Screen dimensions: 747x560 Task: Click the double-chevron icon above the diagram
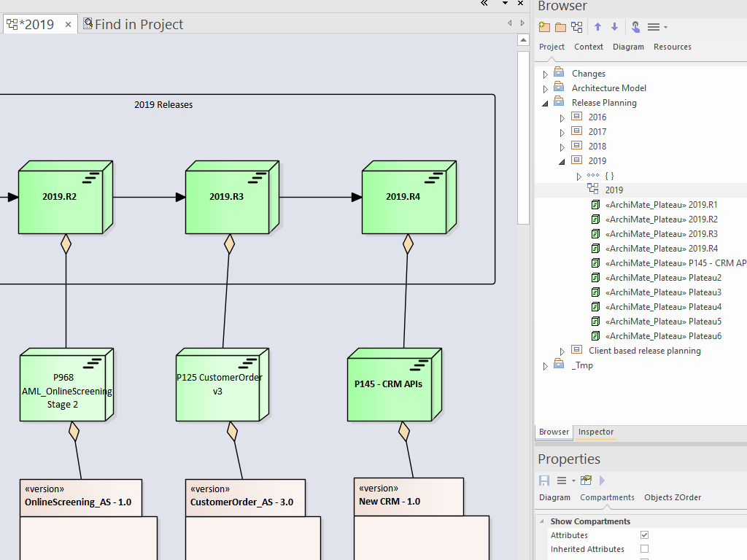point(484,3)
